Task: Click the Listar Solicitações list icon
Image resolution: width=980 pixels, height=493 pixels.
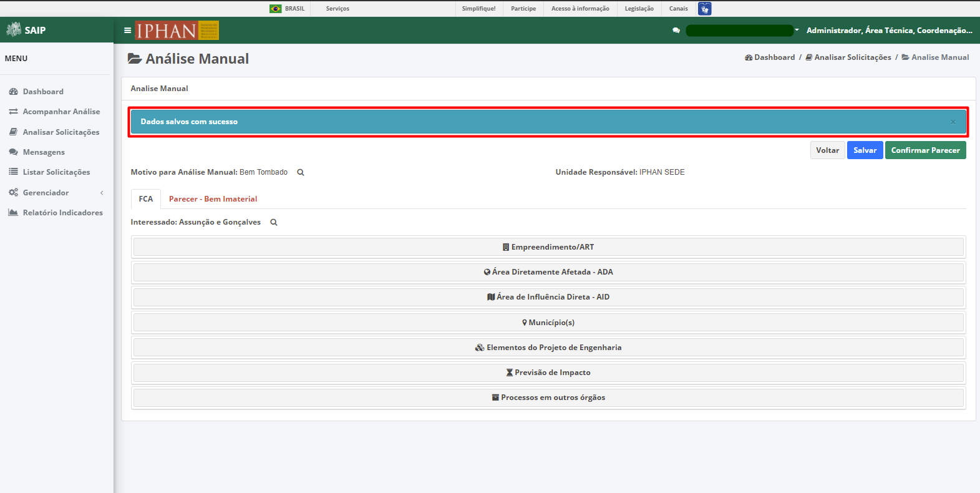Action: [x=13, y=172]
